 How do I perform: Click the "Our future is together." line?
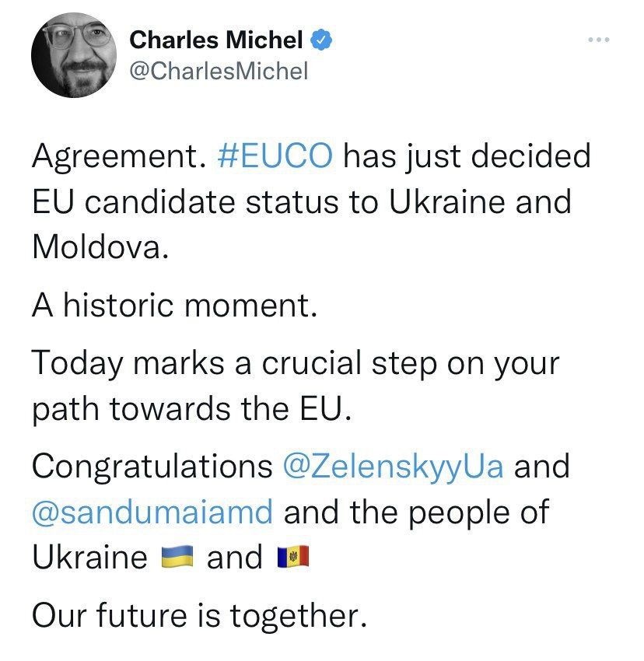[198, 616]
